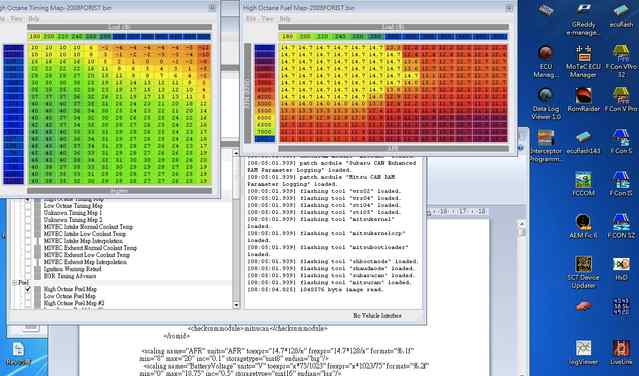Open View menu in High Octane Timing Map window
Image resolution: width=639 pixels, height=376 pixels.
point(16,19)
